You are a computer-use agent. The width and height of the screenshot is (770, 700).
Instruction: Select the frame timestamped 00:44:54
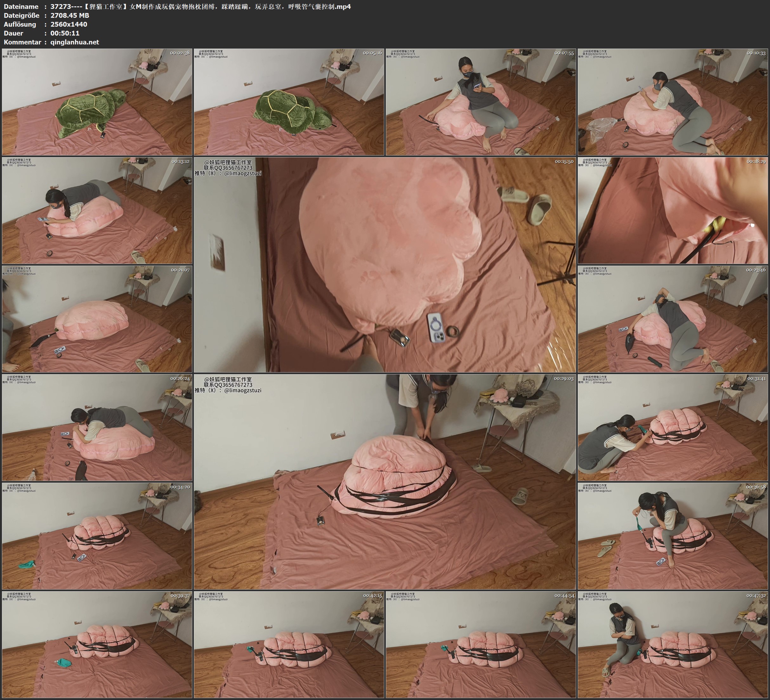tap(480, 644)
